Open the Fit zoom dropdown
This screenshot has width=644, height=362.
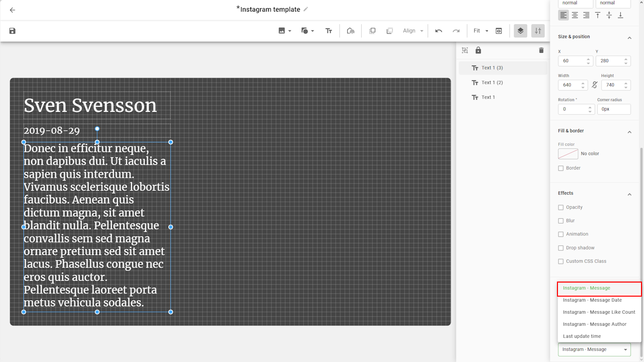(x=480, y=31)
